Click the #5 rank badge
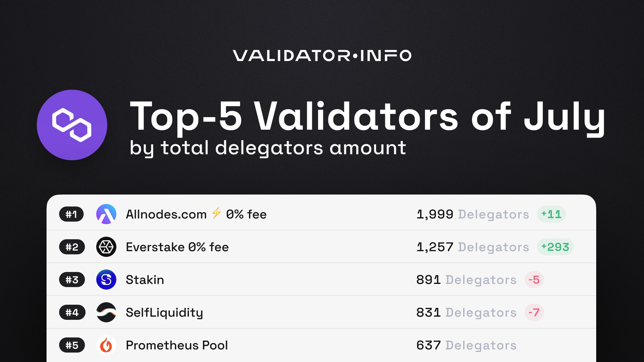This screenshot has height=362, width=644. click(x=72, y=345)
